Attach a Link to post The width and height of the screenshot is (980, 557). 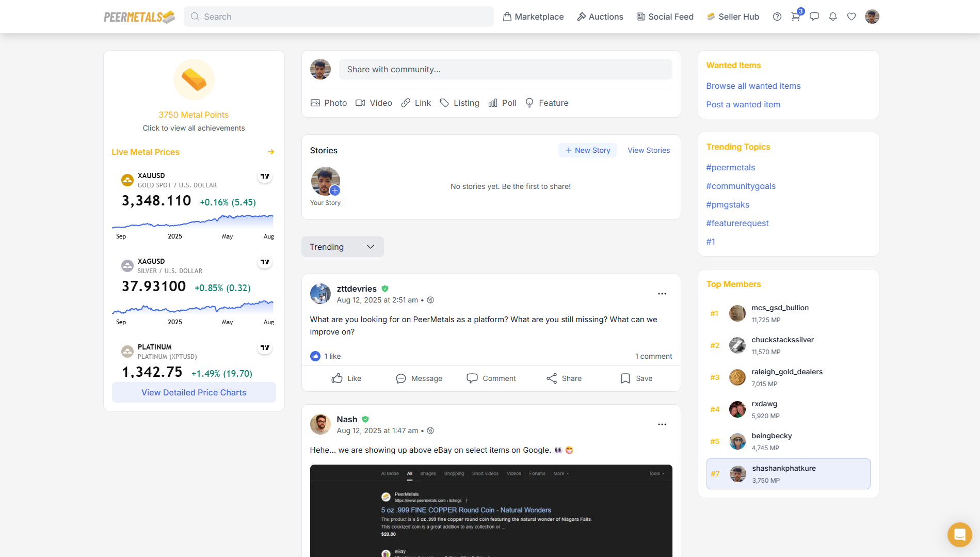point(416,103)
